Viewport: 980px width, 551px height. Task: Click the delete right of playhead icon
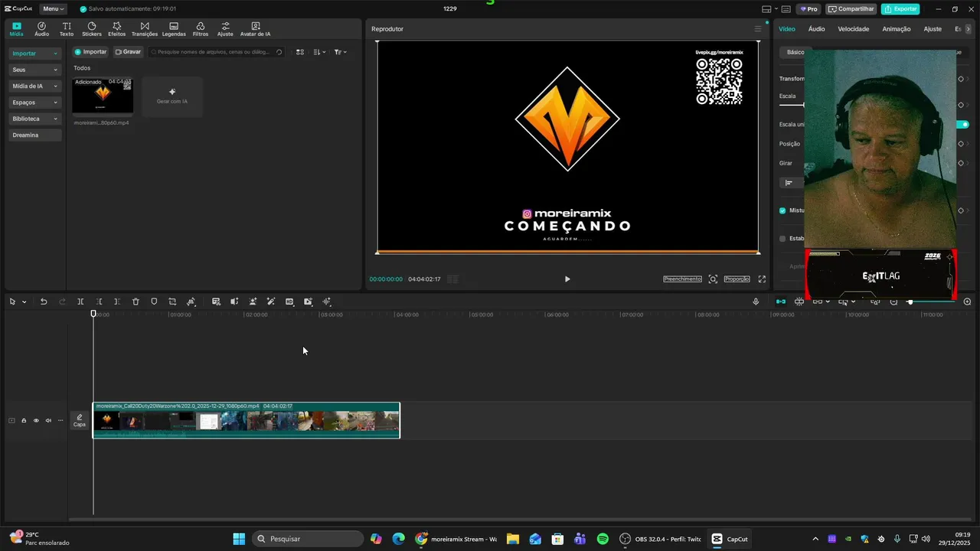(117, 302)
